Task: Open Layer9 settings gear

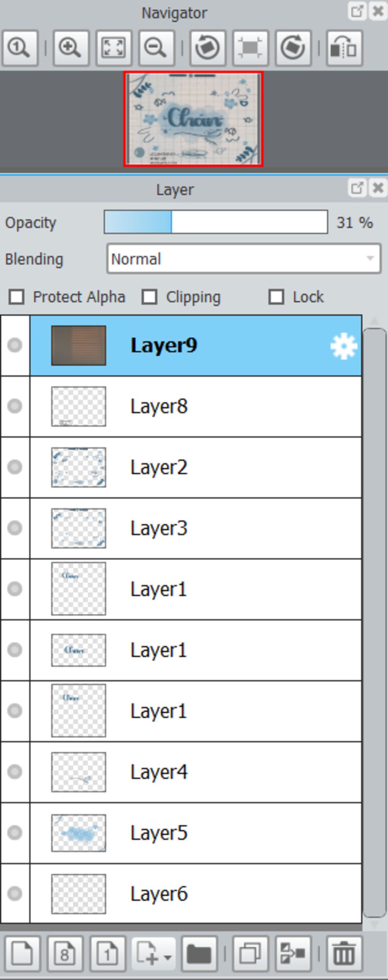Action: click(x=344, y=346)
